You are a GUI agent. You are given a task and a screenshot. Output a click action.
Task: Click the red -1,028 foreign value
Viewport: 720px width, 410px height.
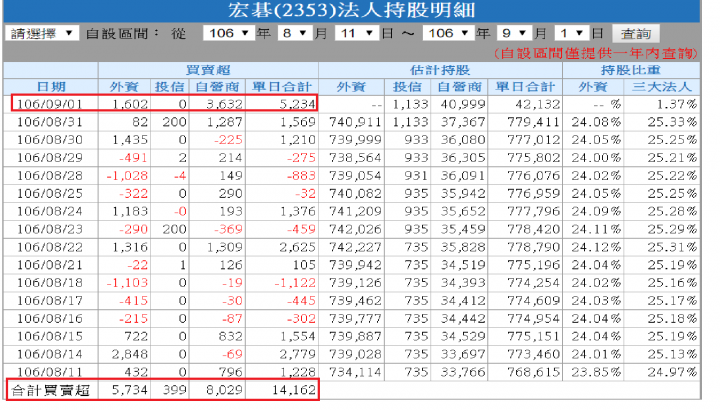tap(127, 176)
